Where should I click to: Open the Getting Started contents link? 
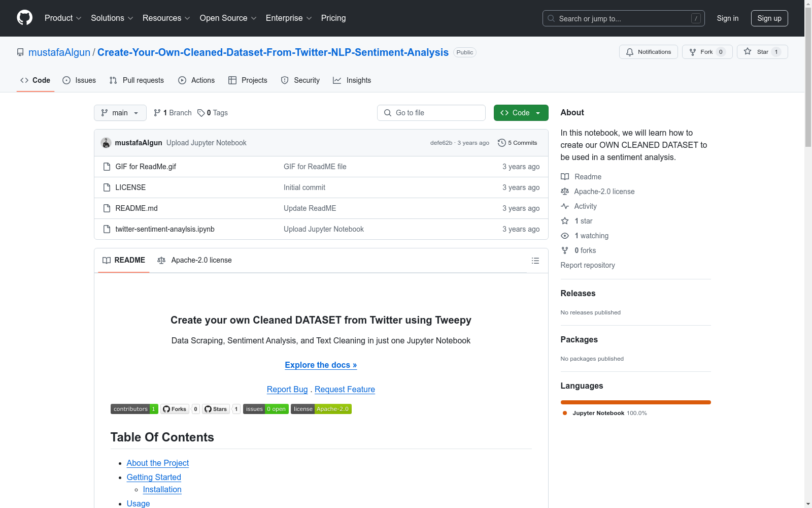154,478
